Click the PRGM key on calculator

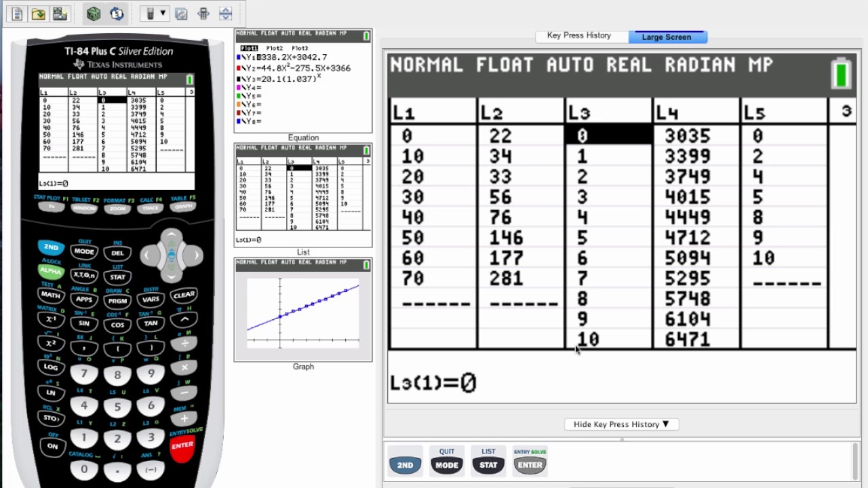click(x=117, y=300)
